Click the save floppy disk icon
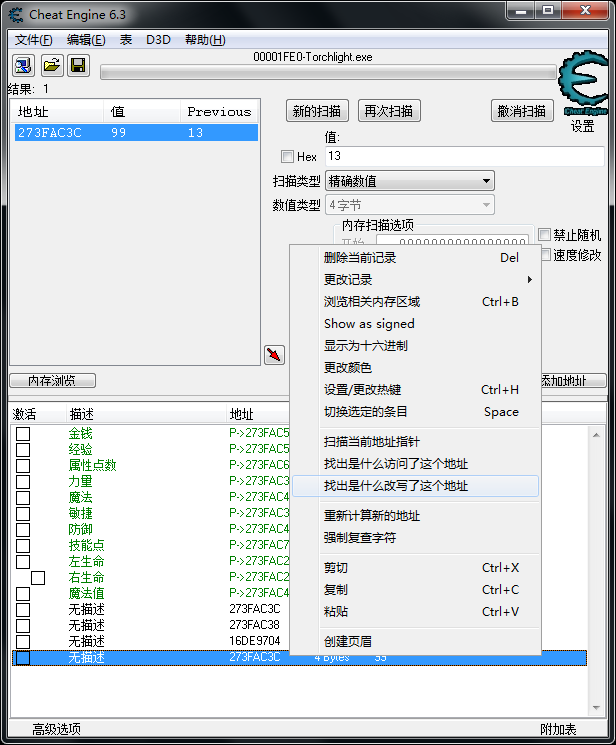 coord(78,65)
